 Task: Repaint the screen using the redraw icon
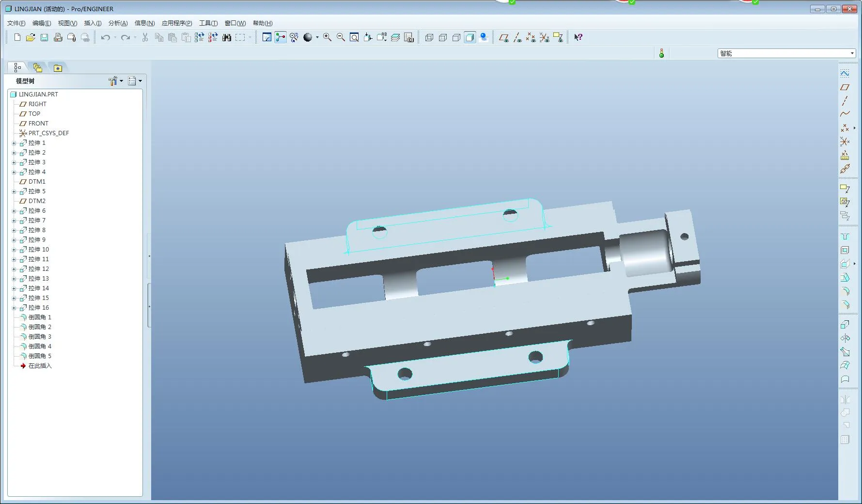pos(266,37)
